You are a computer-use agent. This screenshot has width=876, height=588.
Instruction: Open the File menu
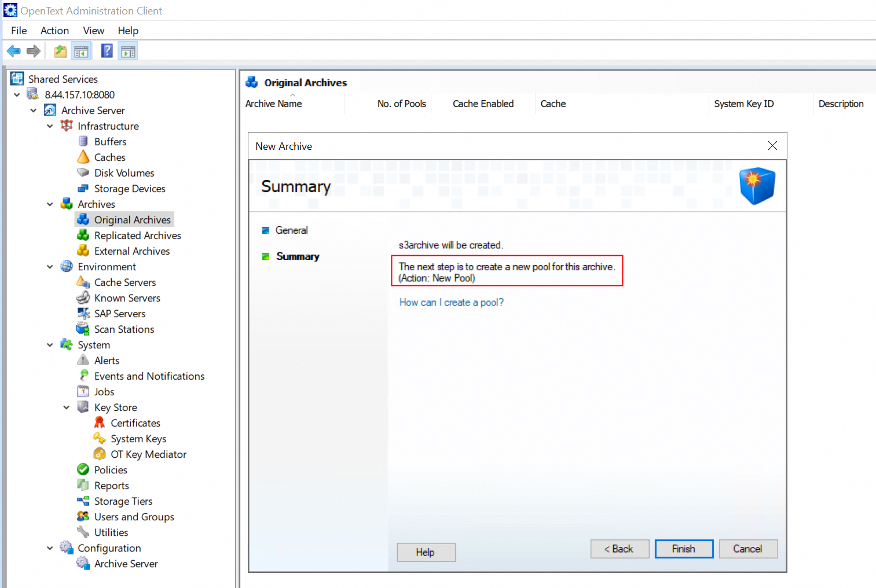(19, 31)
